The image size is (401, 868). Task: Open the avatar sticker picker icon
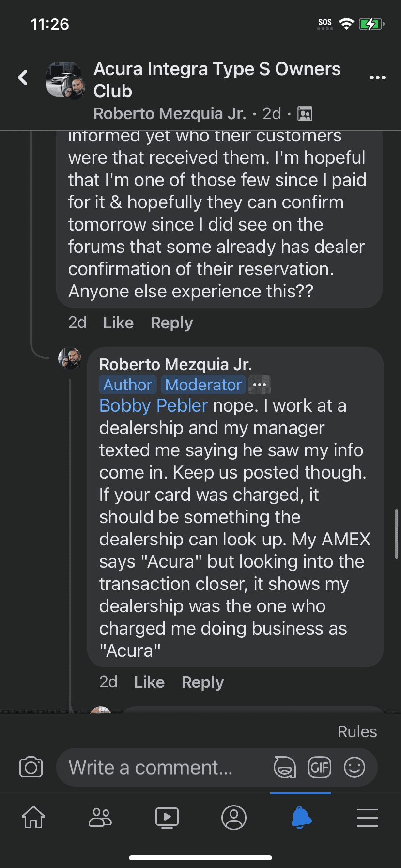pos(284,767)
